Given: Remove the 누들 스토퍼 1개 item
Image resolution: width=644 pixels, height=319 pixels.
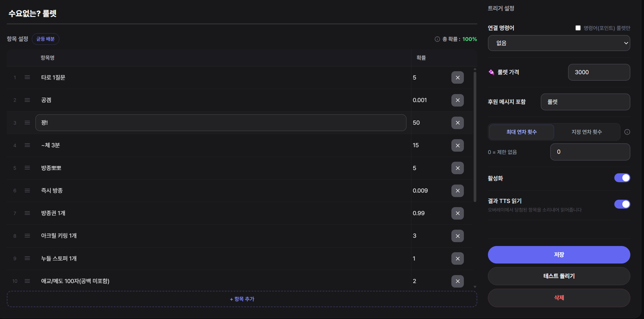Looking at the screenshot, I should point(457,258).
